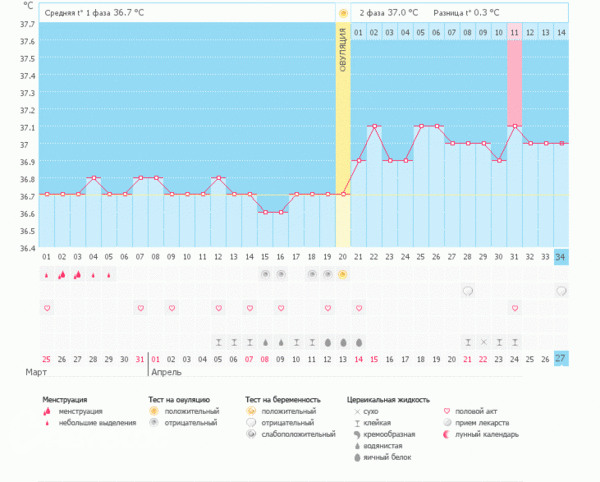Click the positive ovulation test icon on cycle day 20
This screenshot has width=600, height=482.
pyautogui.click(x=343, y=273)
